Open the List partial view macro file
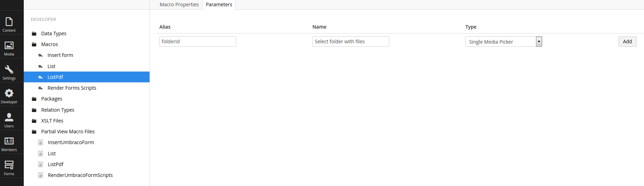 [x=52, y=154]
